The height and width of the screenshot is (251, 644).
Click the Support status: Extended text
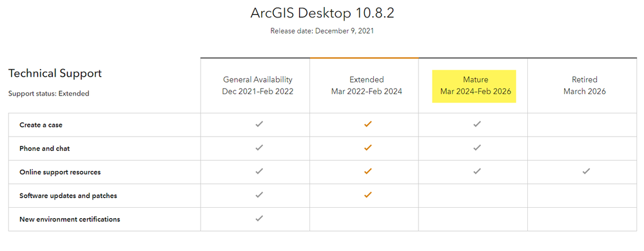48,94
